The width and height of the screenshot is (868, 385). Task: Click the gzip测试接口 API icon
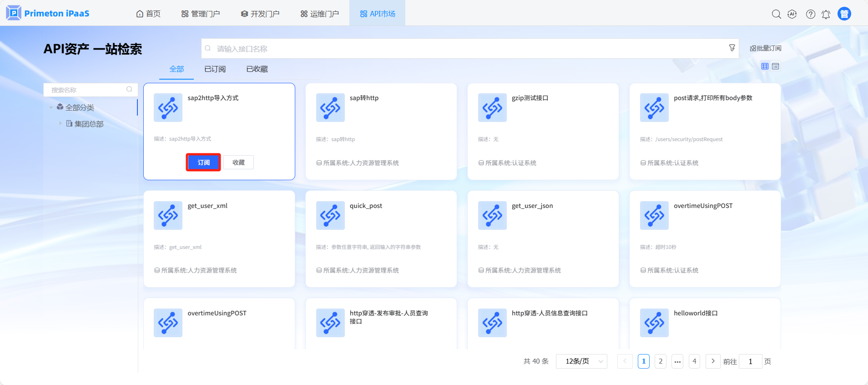[x=492, y=108]
